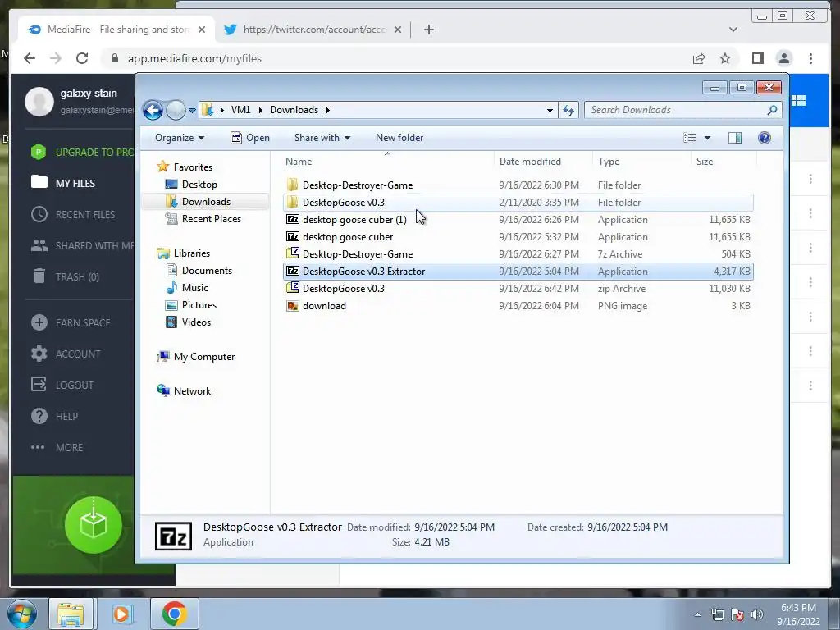Open the Organize menu

pos(180,138)
